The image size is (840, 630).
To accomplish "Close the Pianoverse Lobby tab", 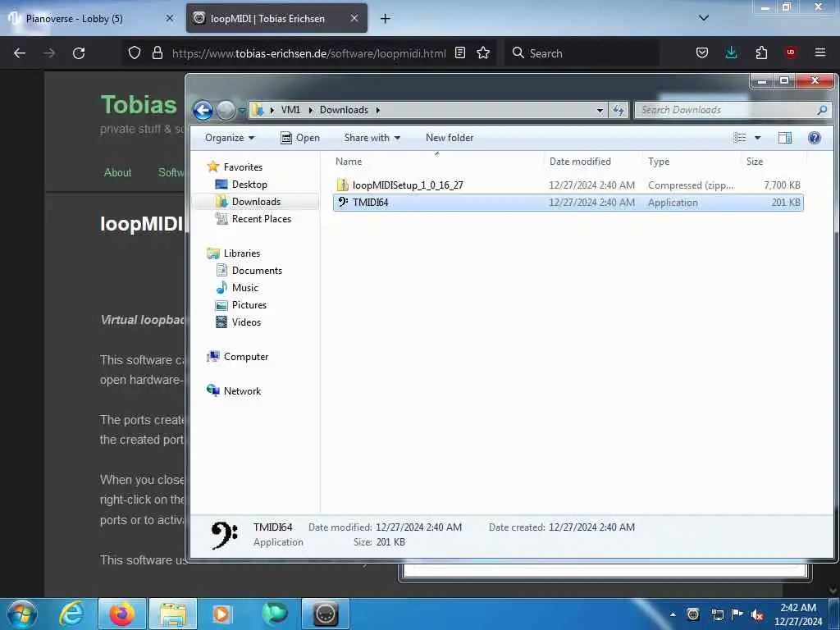I will [170, 19].
